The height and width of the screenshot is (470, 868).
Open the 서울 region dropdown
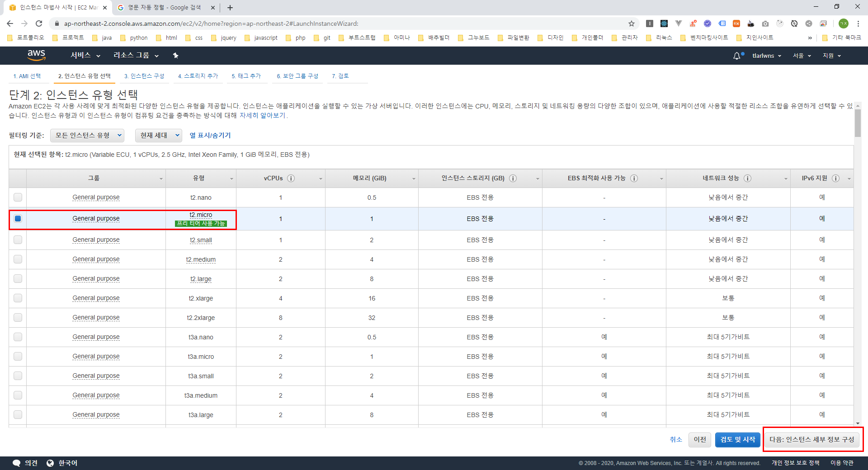(802, 56)
